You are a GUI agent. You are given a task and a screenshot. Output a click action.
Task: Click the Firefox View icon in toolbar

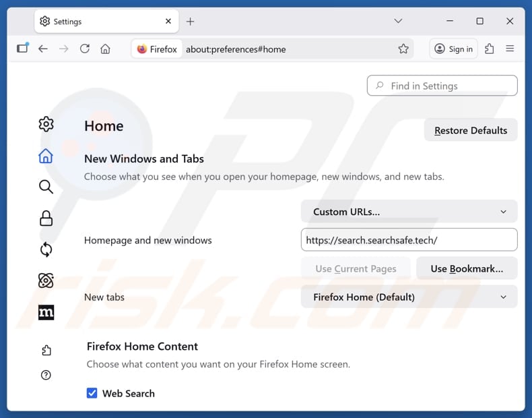click(23, 49)
